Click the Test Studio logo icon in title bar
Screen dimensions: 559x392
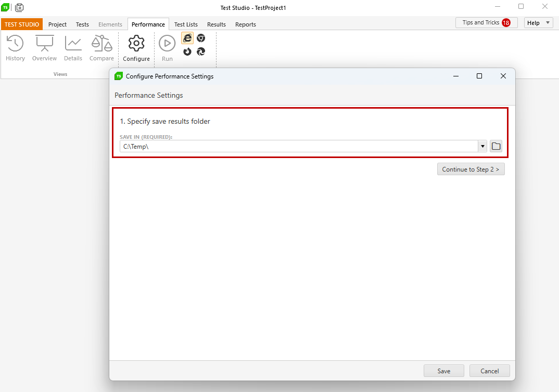point(5,7)
